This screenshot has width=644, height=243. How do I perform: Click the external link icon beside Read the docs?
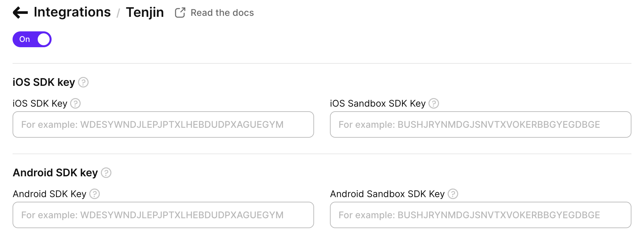coord(180,13)
